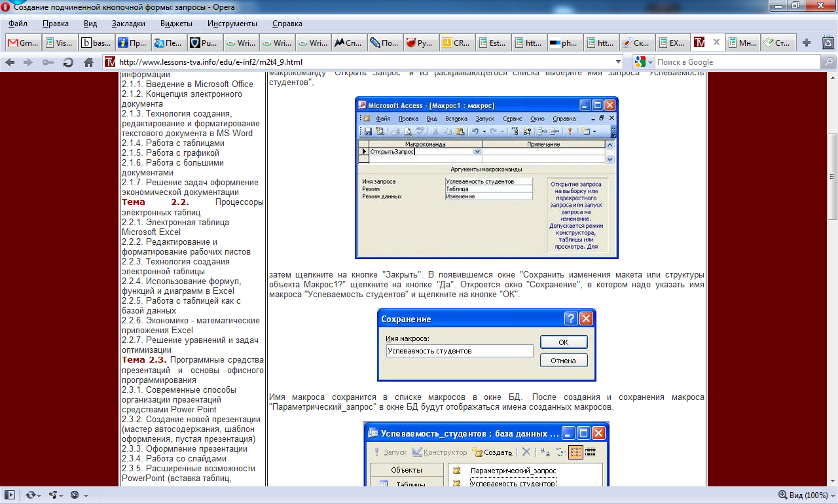Screen dimensions: 838x504
Task: Switch to the tab labeled CR...
Action: tap(456, 43)
